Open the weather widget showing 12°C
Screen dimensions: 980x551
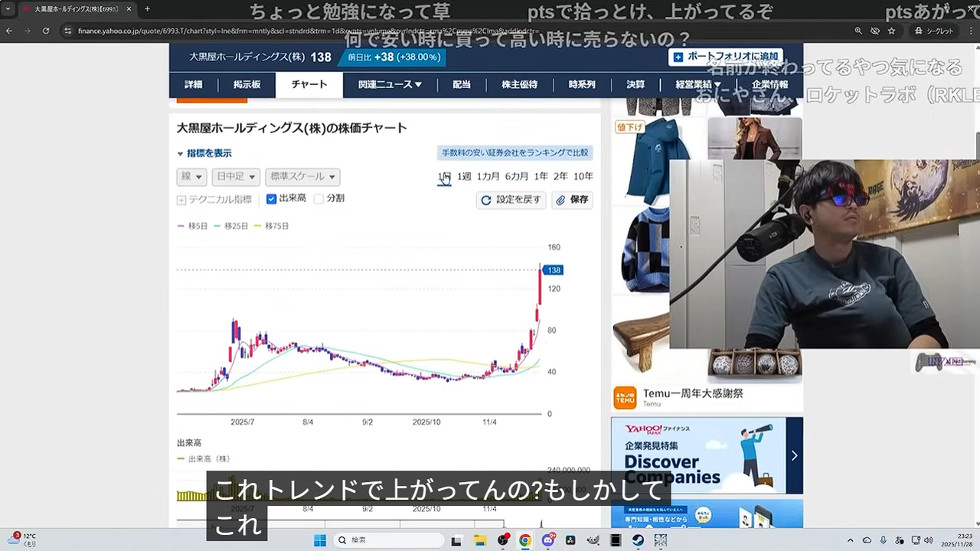point(23,540)
